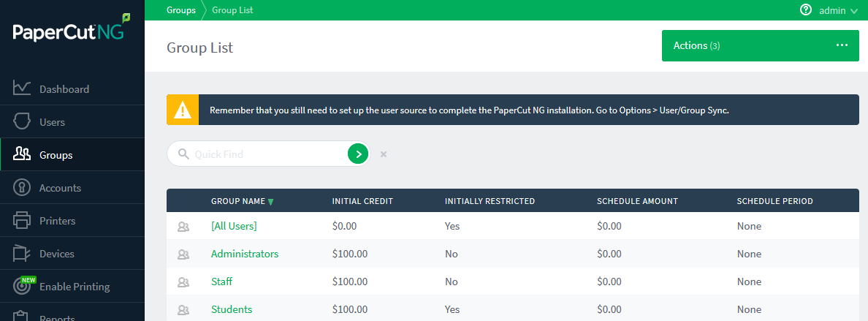Click the Accounts keyhole icon
This screenshot has height=321, width=868.
pyautogui.click(x=21, y=187)
